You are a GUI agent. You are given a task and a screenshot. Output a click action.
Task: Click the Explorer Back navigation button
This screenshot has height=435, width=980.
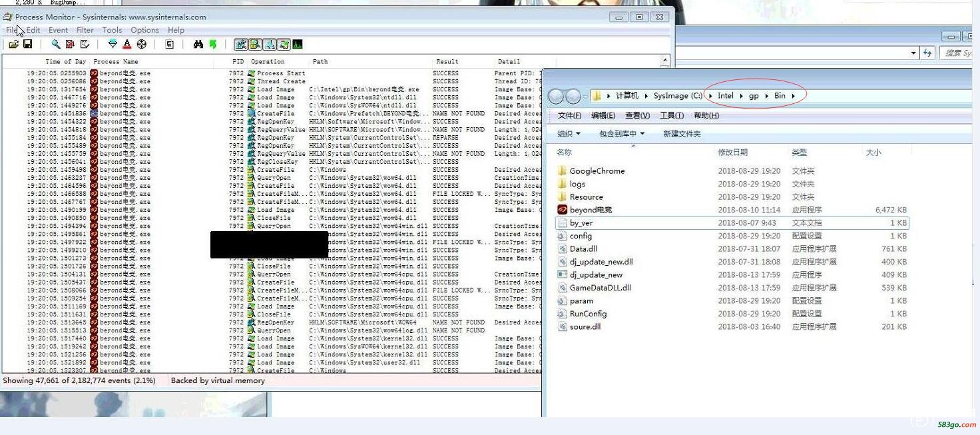click(556, 97)
